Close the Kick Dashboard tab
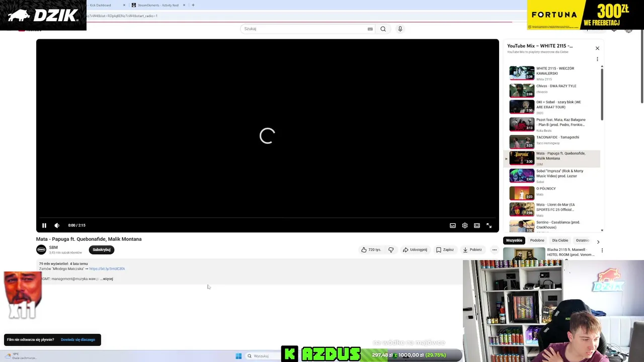The height and width of the screenshot is (362, 644). [x=124, y=5]
